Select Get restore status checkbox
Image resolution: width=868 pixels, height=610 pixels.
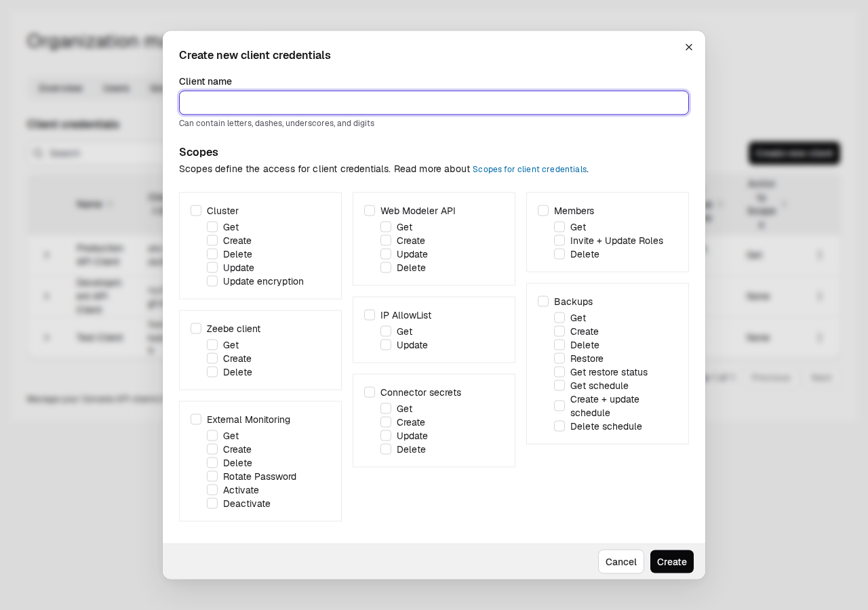(559, 372)
